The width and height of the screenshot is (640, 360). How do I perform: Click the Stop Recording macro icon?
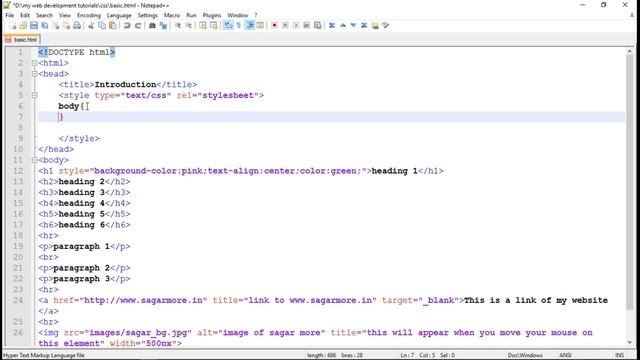coord(285,26)
